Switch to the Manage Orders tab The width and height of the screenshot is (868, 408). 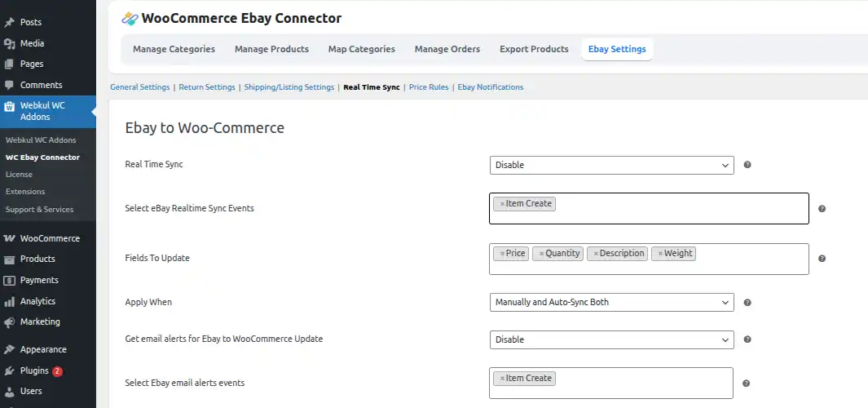coord(447,49)
